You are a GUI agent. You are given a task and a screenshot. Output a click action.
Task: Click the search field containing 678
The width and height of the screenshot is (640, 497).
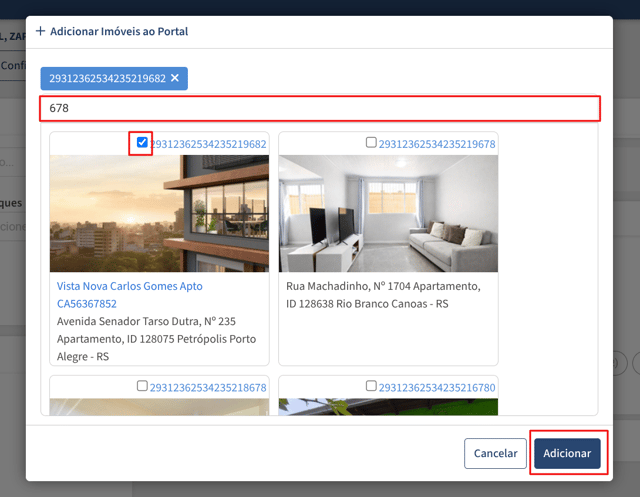coord(320,108)
